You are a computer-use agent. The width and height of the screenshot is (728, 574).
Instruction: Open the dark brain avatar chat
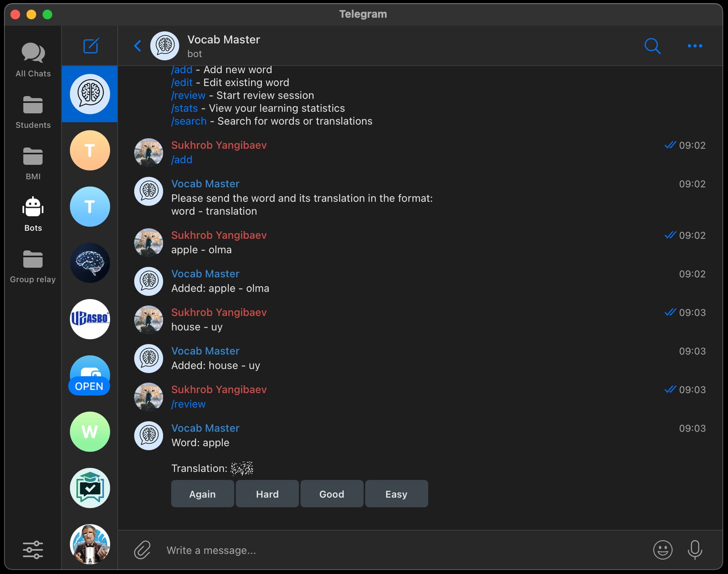90,263
